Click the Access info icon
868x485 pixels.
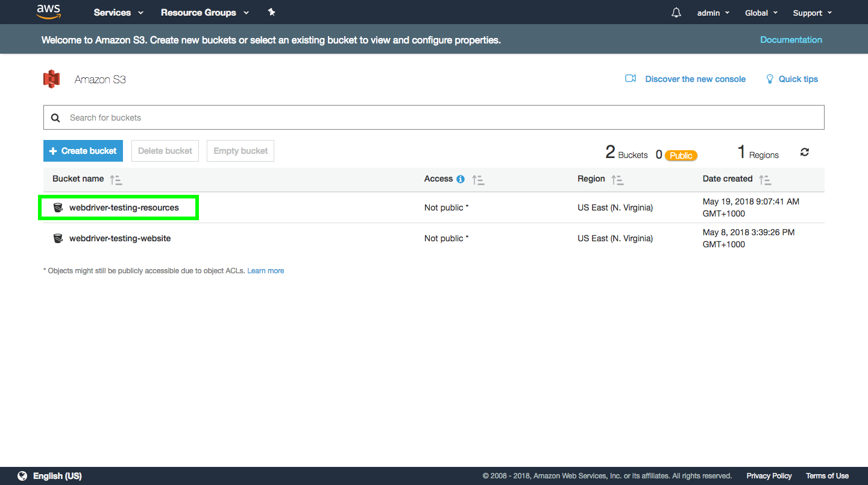coord(461,179)
